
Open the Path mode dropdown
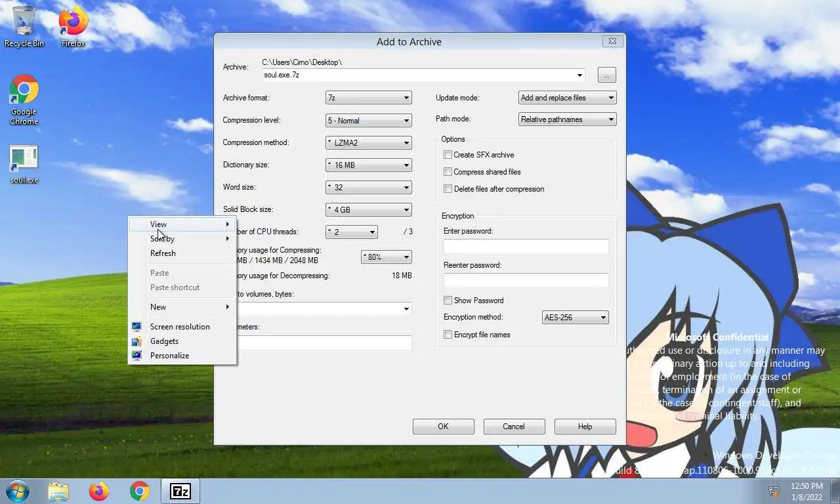point(567,119)
